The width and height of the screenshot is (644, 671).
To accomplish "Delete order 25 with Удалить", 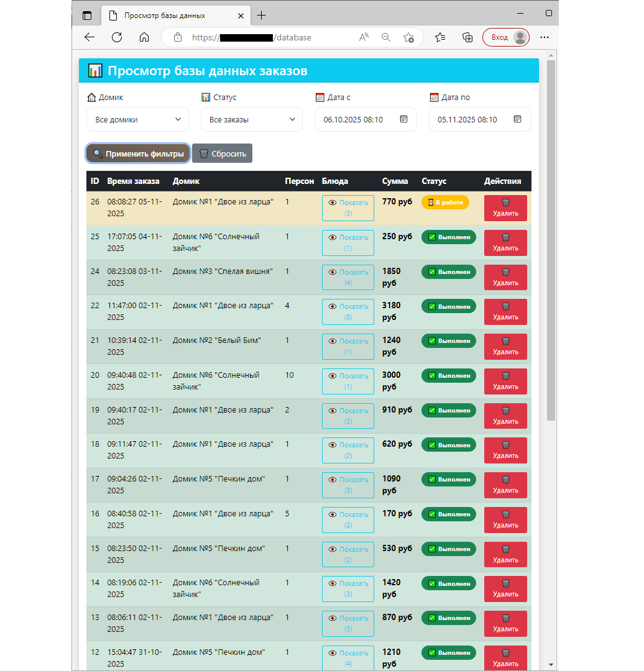I will (506, 243).
